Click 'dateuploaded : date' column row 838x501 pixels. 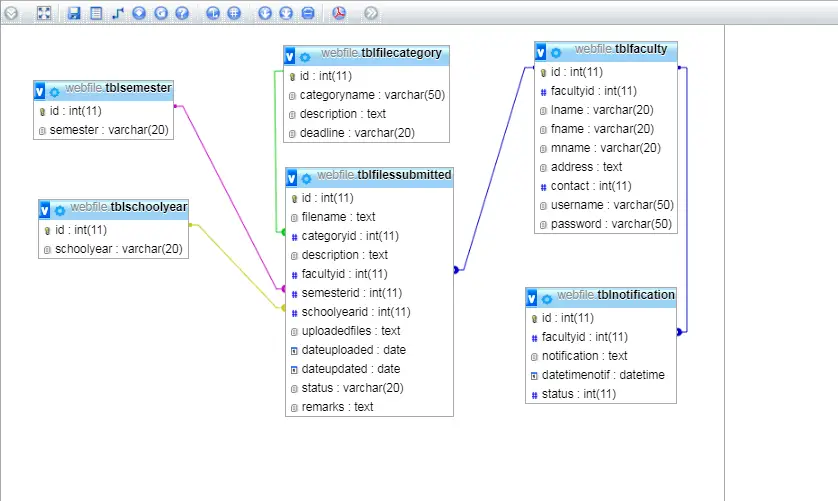369,350
